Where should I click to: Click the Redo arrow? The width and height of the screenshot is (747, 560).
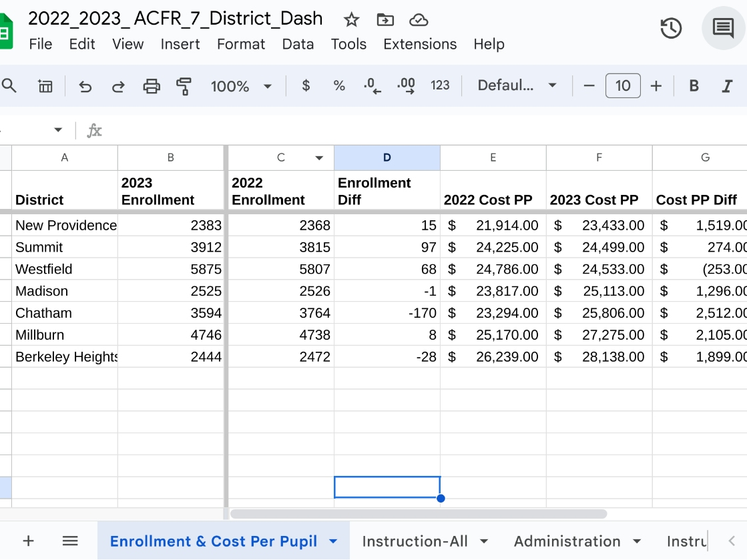118,86
